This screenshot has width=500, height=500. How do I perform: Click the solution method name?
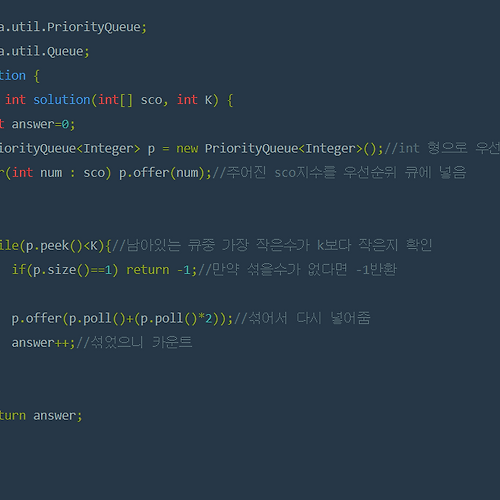pos(62,100)
